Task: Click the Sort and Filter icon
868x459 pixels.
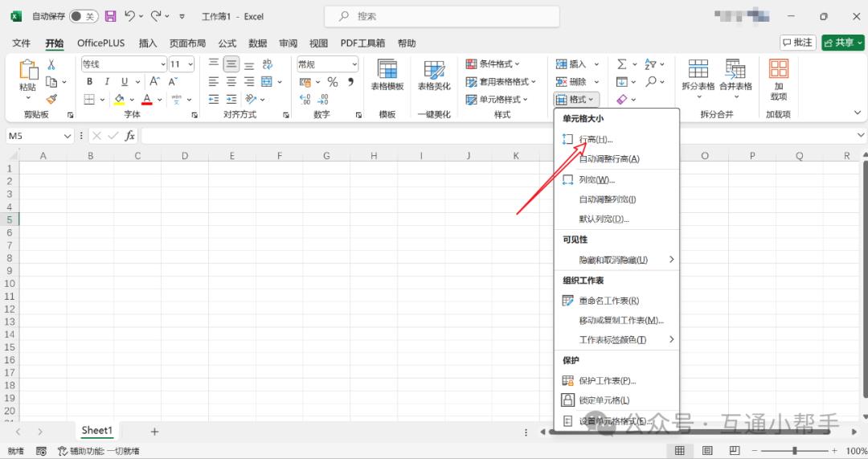Action: [x=650, y=64]
